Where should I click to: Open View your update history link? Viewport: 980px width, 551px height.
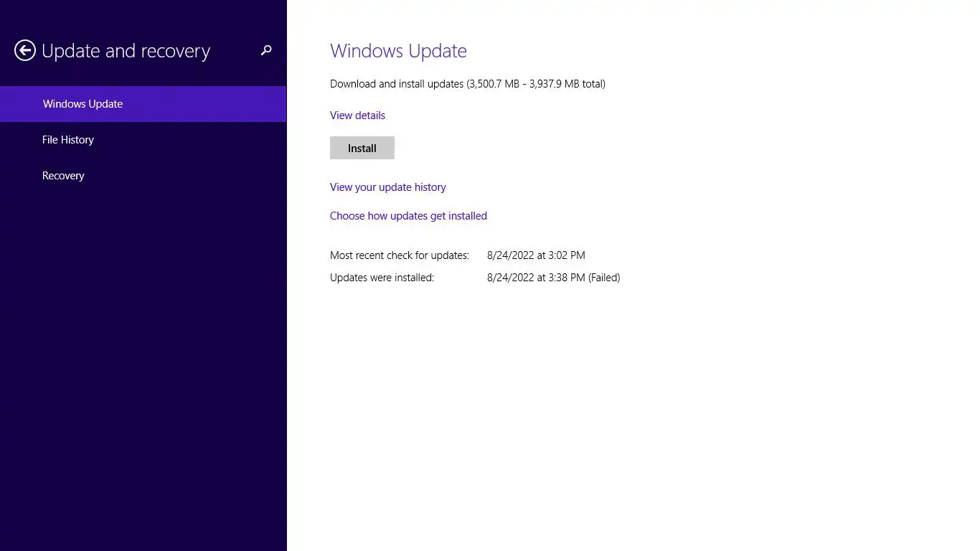[x=388, y=187]
